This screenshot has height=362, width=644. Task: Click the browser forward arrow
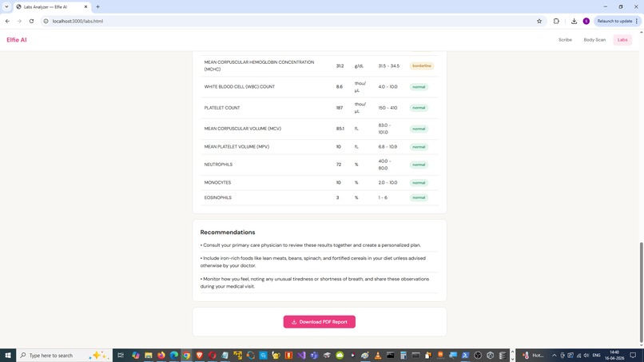pos(19,21)
